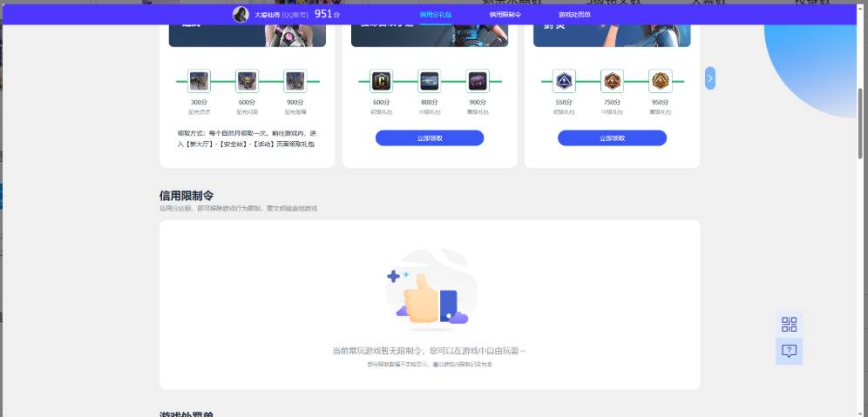Claim gift via 立即领取 under 750分 card

613,138
